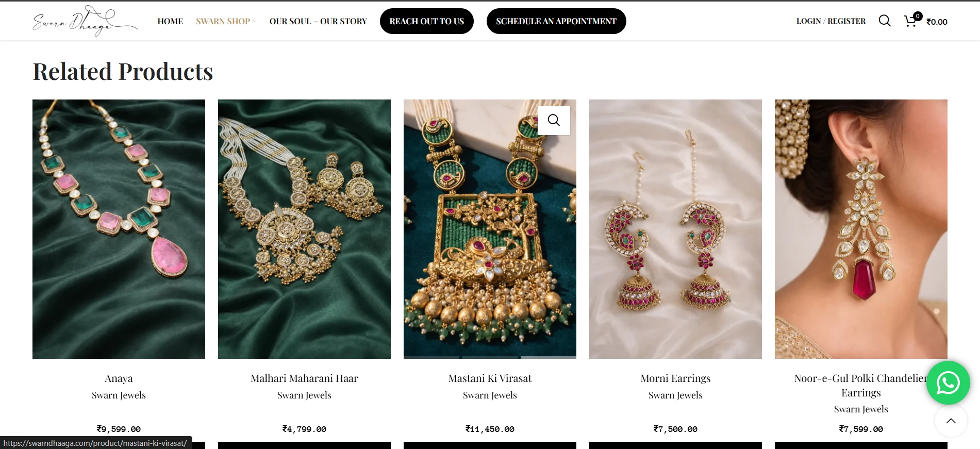980x449 pixels.
Task: Open the Malhari Maharani Haar product image
Action: [x=304, y=229]
